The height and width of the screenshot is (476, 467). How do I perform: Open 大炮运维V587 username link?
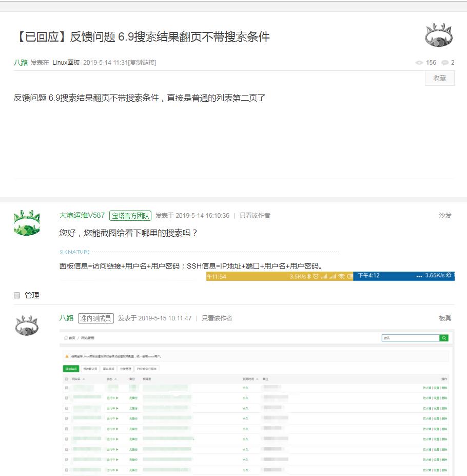point(82,215)
